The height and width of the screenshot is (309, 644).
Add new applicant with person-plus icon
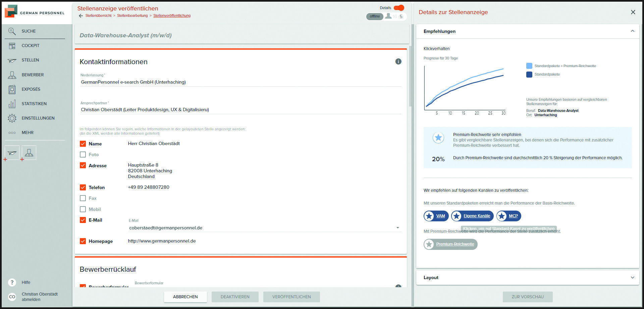29,153
